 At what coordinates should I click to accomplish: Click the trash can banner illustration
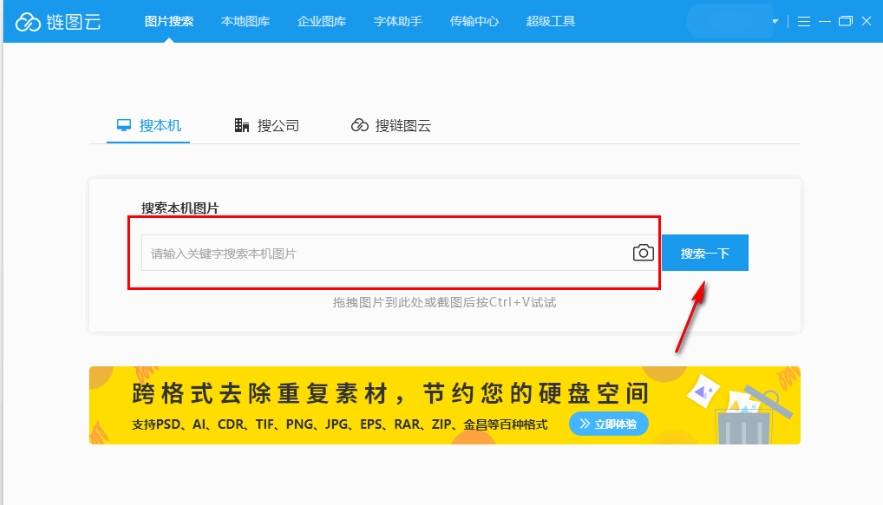tap(743, 417)
